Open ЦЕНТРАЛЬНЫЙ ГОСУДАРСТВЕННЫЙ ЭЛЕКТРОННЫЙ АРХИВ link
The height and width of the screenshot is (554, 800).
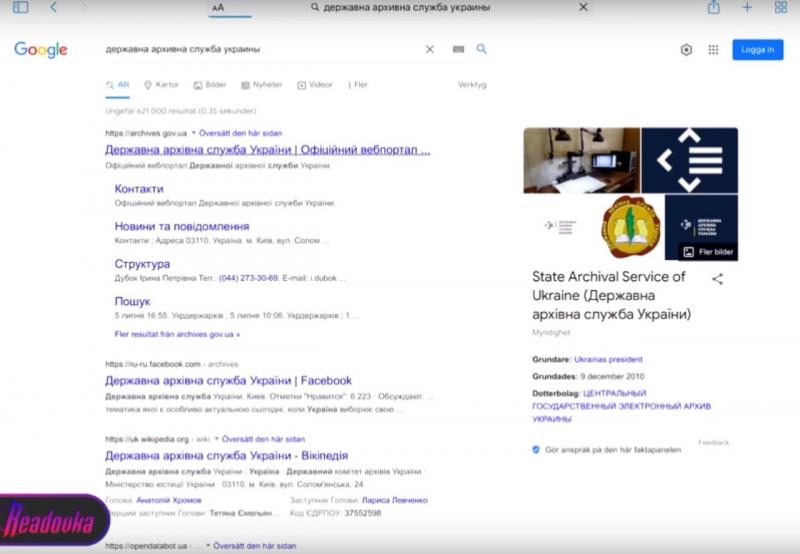point(621,406)
